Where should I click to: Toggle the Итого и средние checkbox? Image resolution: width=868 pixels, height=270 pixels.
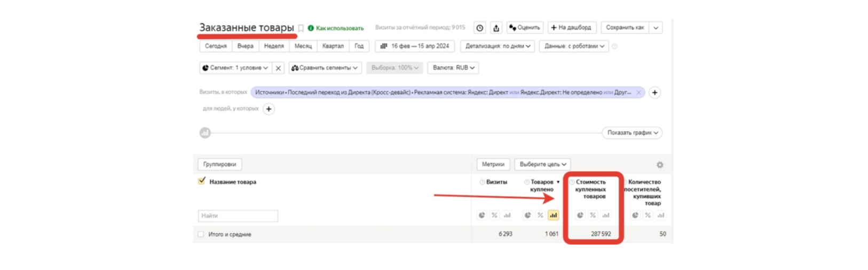(201, 234)
